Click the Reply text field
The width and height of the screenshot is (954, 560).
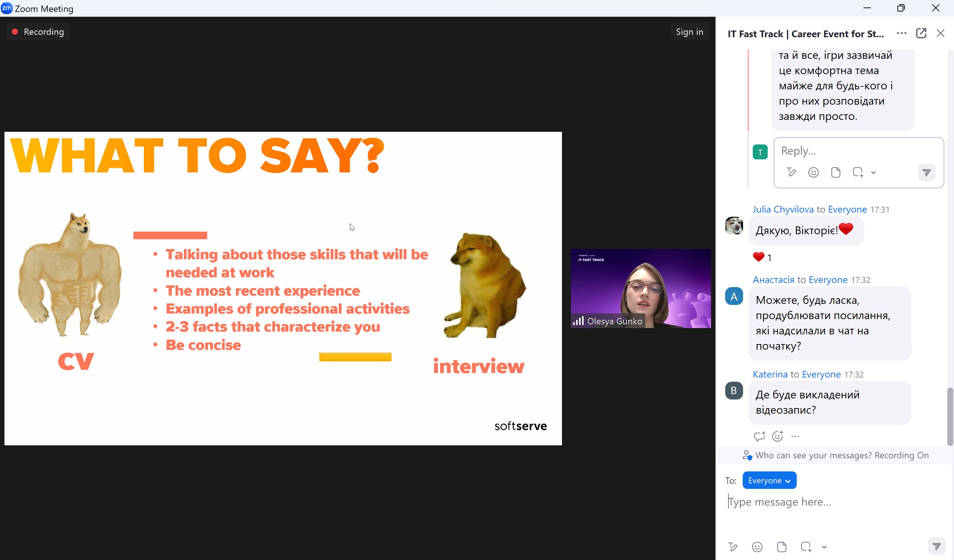(858, 150)
